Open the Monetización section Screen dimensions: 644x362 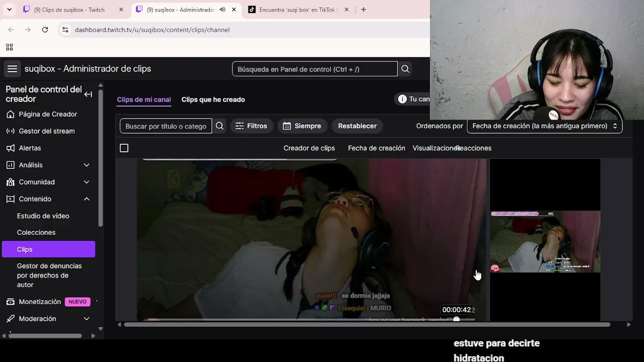40,302
